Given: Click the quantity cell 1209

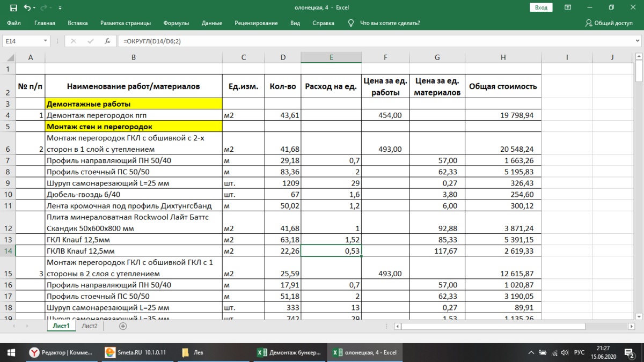Looking at the screenshot, I should pyautogui.click(x=283, y=183).
